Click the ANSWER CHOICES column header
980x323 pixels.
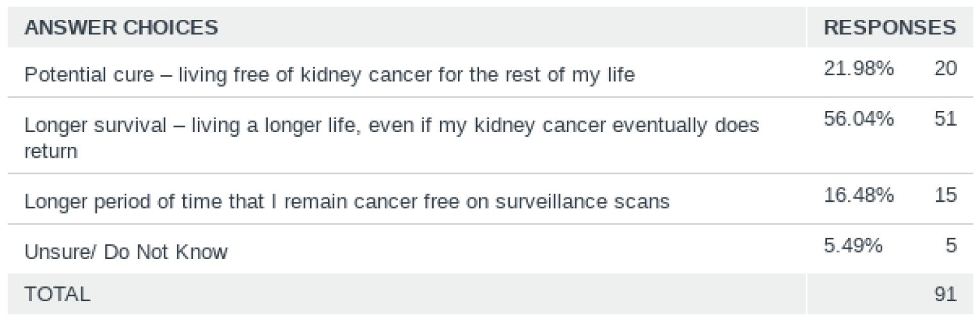pos(121,28)
